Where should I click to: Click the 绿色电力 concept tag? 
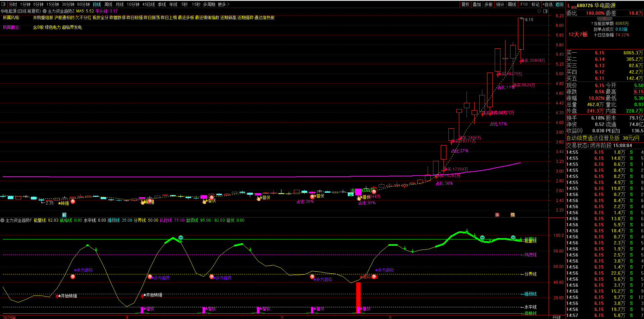[x=53, y=27]
